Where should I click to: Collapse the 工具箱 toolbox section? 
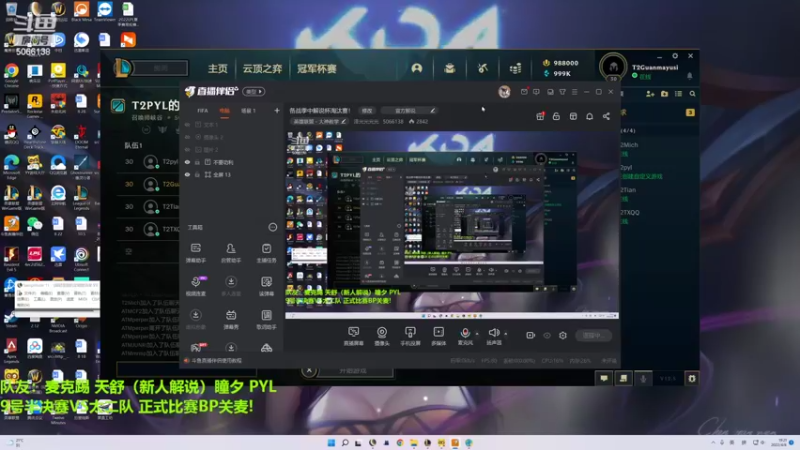(273, 227)
